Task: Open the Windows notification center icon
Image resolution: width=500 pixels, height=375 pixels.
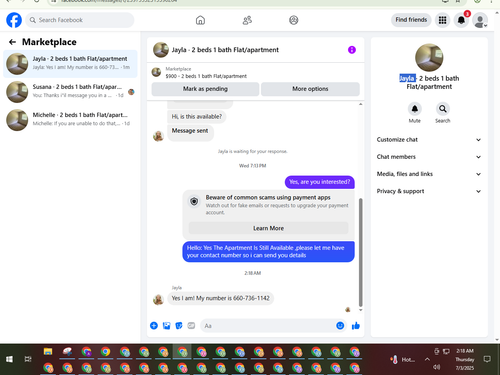Action: (487, 359)
